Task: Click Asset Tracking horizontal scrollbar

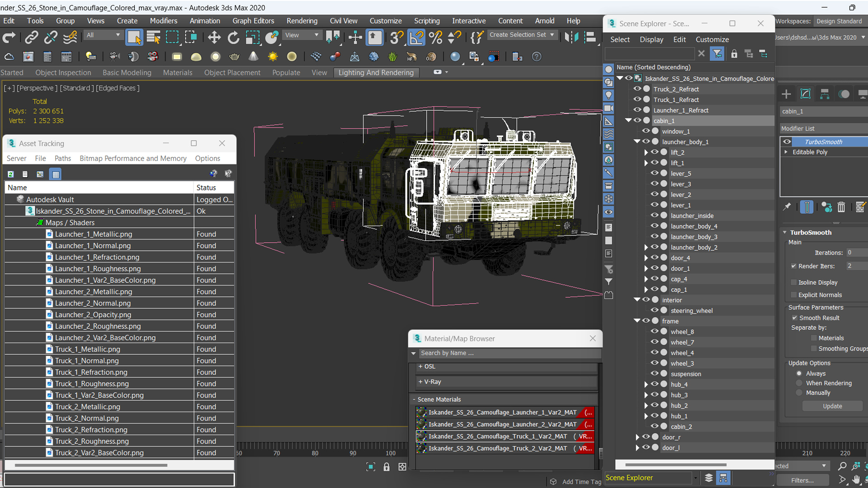Action: pyautogui.click(x=91, y=465)
